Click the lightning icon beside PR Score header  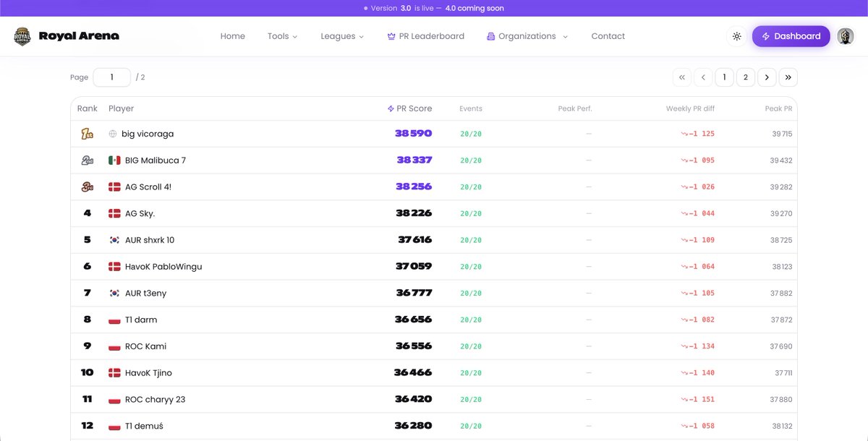click(391, 108)
